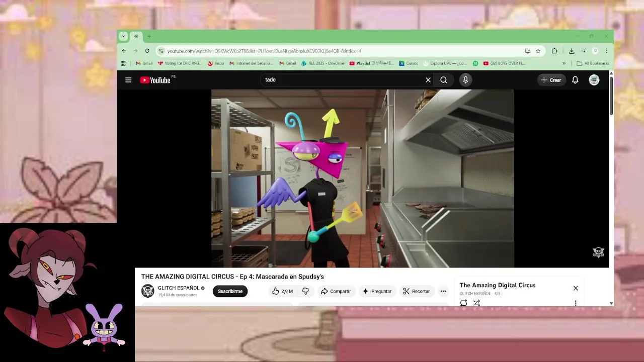Open the Playlist bookmark
644x362 pixels.
click(x=371, y=63)
